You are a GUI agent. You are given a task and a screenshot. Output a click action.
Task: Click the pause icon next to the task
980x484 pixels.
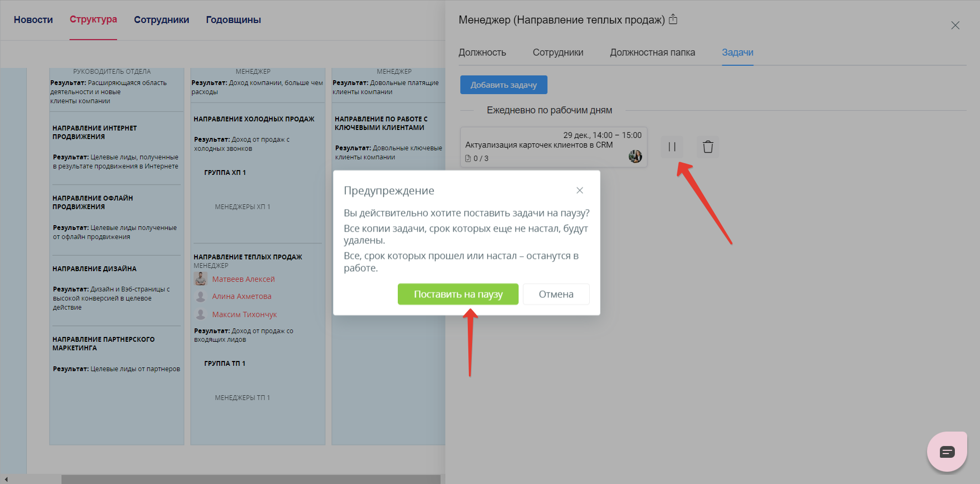pos(672,147)
